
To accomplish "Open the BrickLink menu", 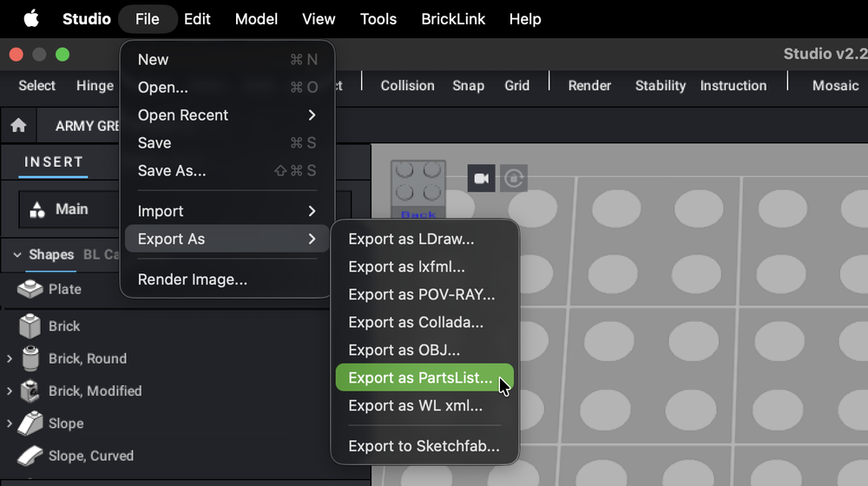I will point(453,19).
